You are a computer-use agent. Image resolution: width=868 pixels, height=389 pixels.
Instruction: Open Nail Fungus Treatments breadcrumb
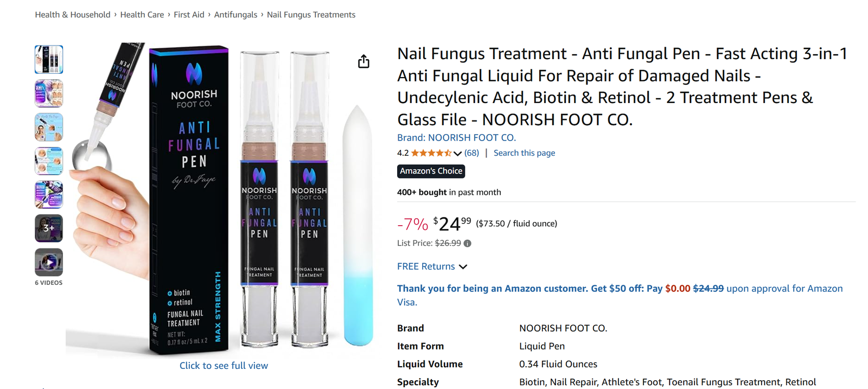(x=311, y=15)
